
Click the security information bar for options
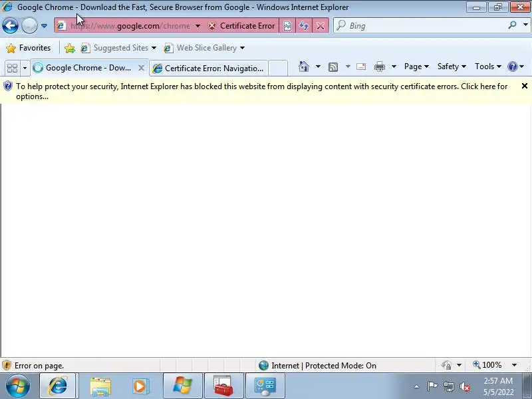(x=261, y=91)
